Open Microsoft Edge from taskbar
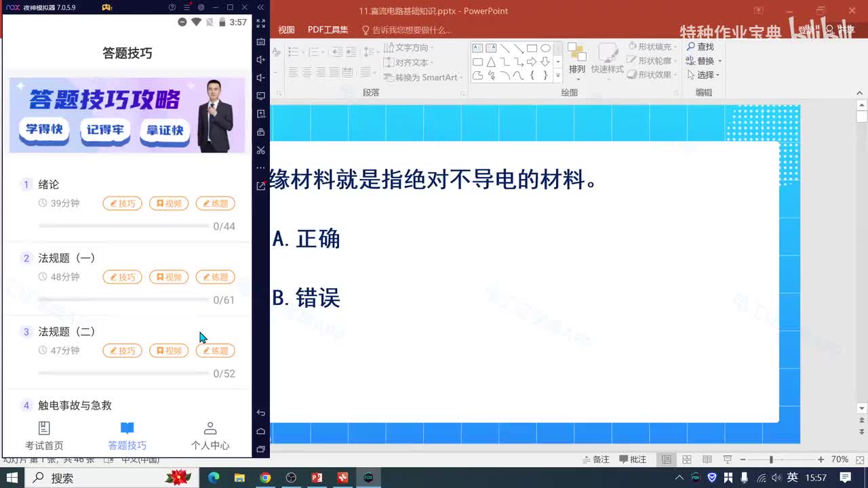868x488 pixels. 214,478
